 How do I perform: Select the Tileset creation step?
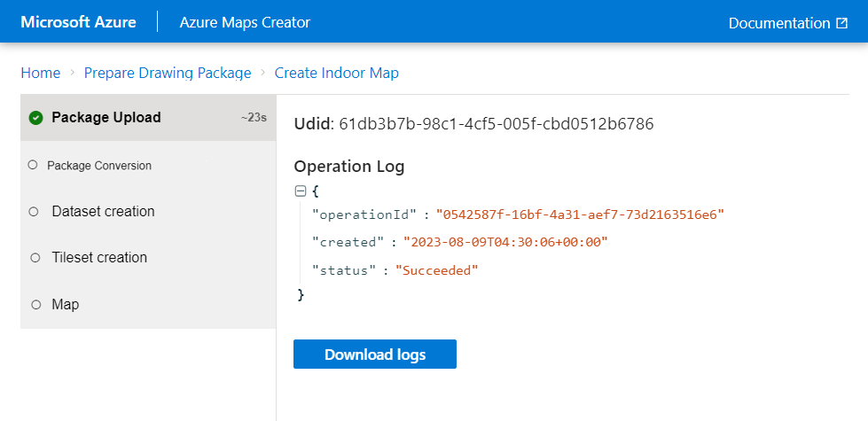pos(148,258)
